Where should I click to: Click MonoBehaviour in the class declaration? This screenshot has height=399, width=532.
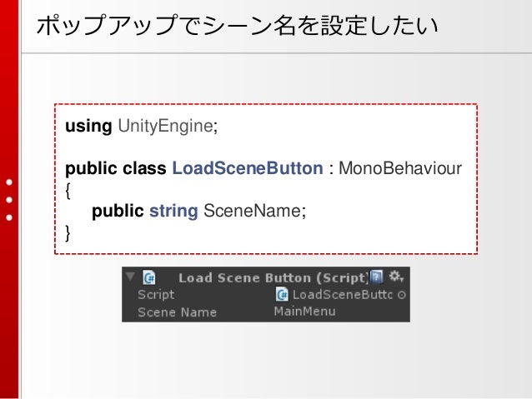coord(400,168)
